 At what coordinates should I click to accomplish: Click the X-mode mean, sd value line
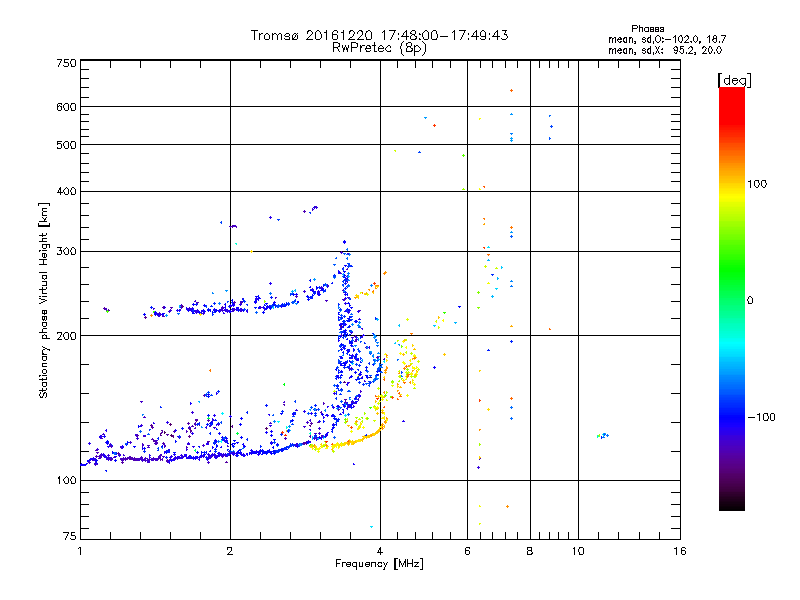664,49
